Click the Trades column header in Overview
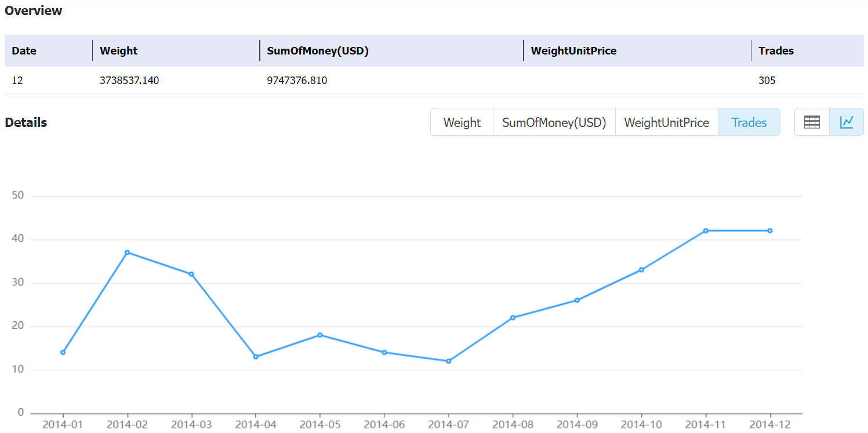This screenshot has width=868, height=433. tap(776, 51)
